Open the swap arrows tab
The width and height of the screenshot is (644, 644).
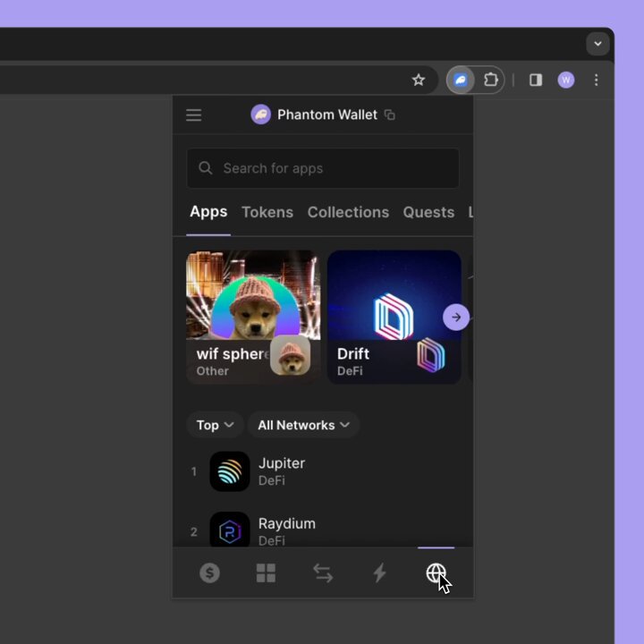pyautogui.click(x=323, y=573)
